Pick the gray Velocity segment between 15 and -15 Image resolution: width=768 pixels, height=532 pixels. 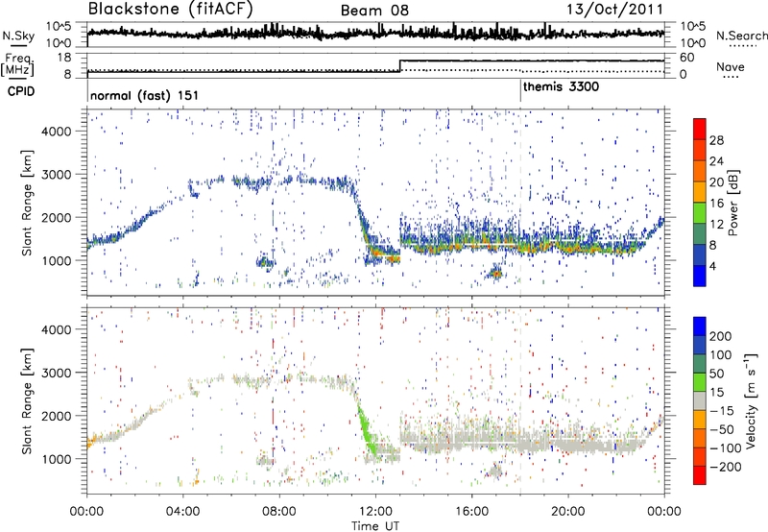coord(700,400)
